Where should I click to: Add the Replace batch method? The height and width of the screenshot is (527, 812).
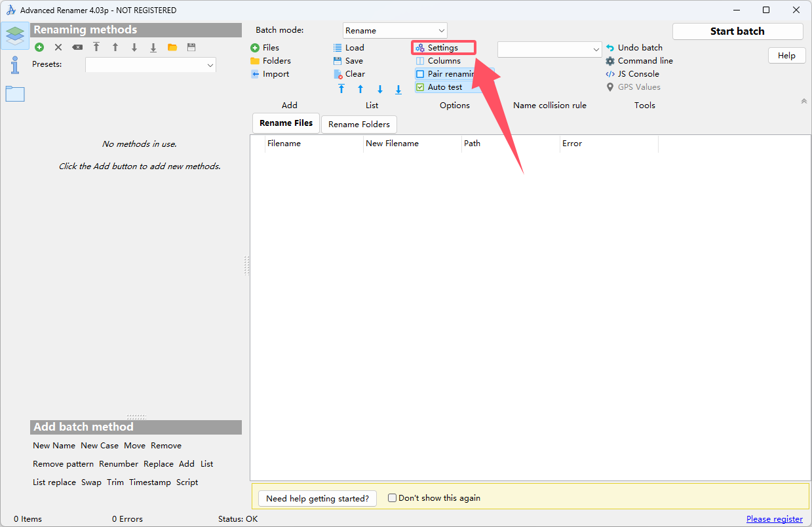(x=159, y=464)
